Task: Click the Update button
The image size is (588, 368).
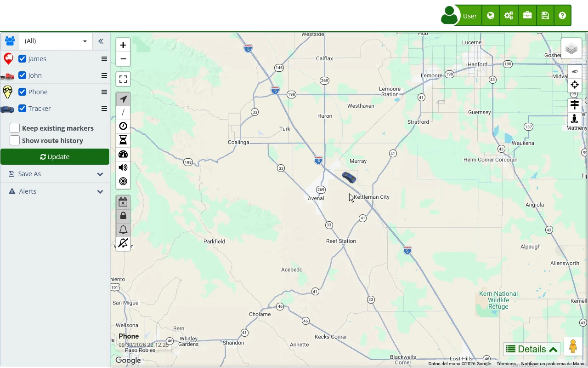Action: pos(55,157)
